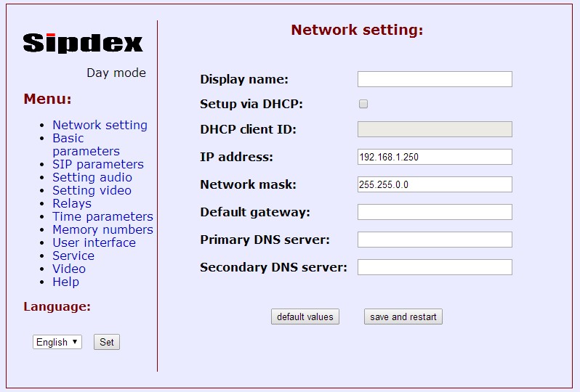
Task: Open the Relays menu link
Action: pyautogui.click(x=72, y=203)
